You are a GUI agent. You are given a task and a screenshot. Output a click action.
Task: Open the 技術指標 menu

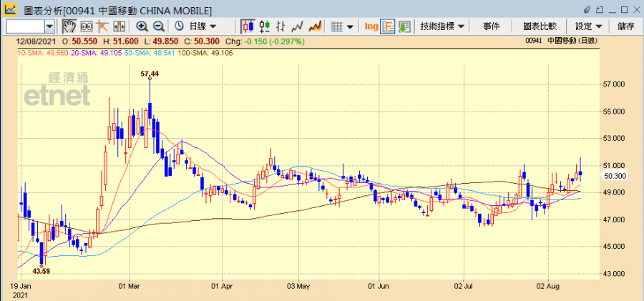tap(442, 26)
